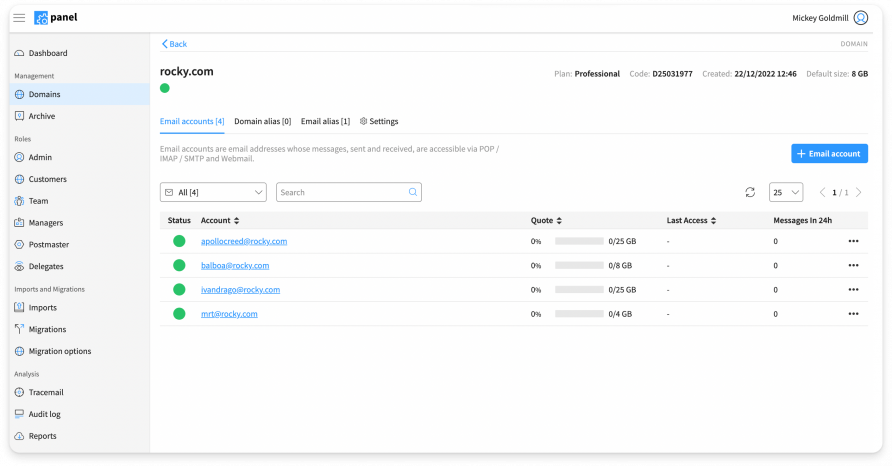Click the Mickey Goldmill user avatar icon
The width and height of the screenshot is (892, 466).
click(861, 18)
